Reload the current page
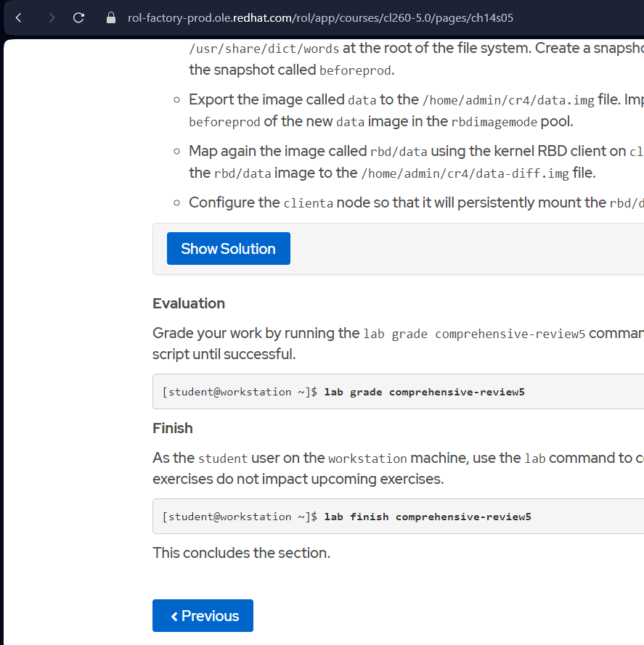This screenshot has height=645, width=644. pos(79,17)
